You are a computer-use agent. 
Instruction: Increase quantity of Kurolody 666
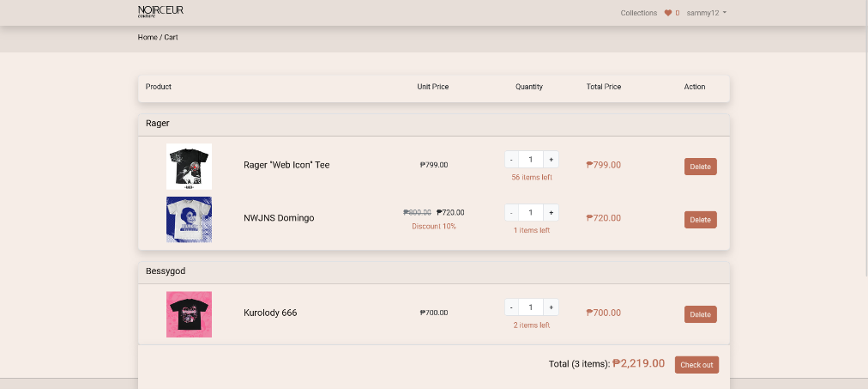tap(551, 307)
